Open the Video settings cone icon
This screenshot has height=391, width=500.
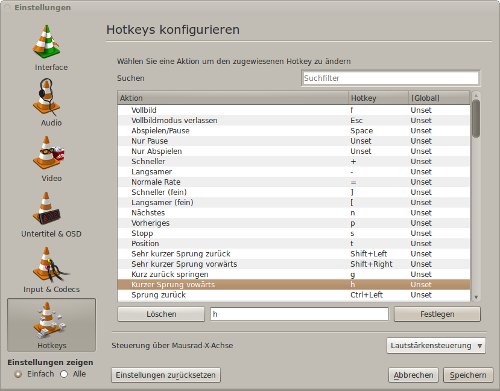coord(48,153)
